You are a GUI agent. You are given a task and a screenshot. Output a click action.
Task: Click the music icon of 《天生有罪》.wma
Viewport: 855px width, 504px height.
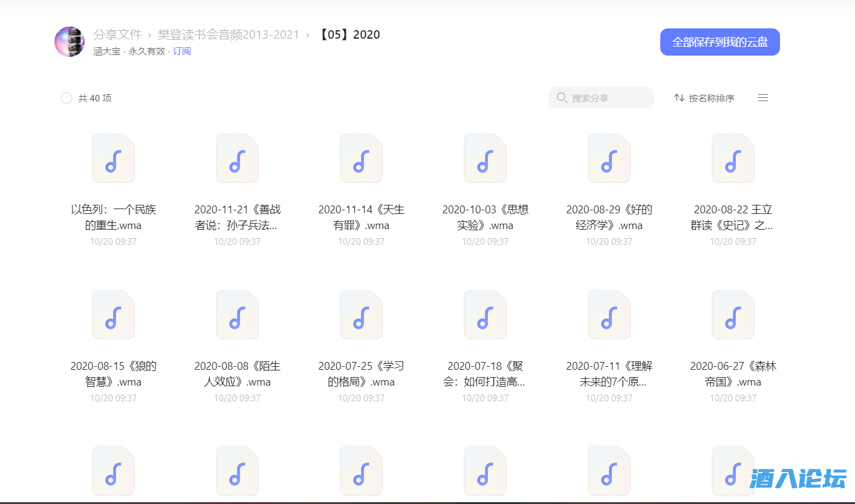[361, 158]
